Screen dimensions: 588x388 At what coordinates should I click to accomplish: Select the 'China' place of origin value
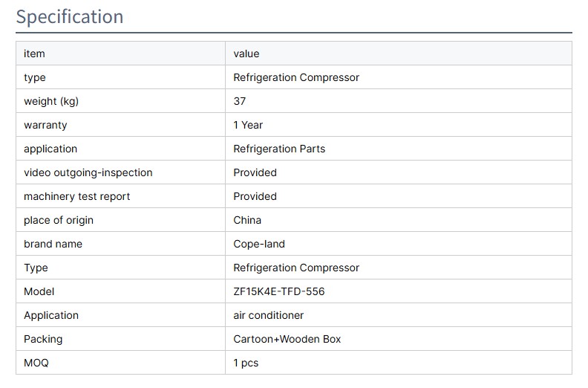pyautogui.click(x=247, y=220)
